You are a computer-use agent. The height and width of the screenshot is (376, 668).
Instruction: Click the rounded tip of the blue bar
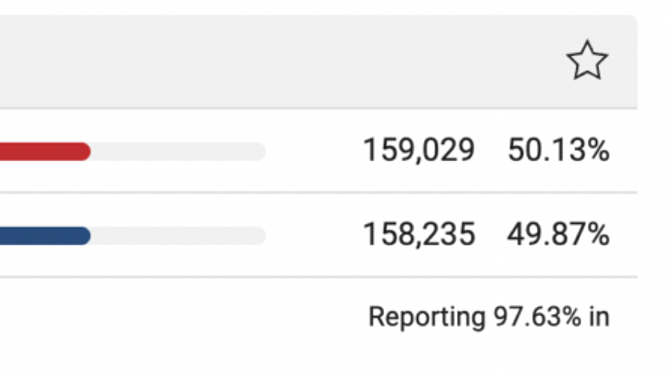[x=83, y=236]
